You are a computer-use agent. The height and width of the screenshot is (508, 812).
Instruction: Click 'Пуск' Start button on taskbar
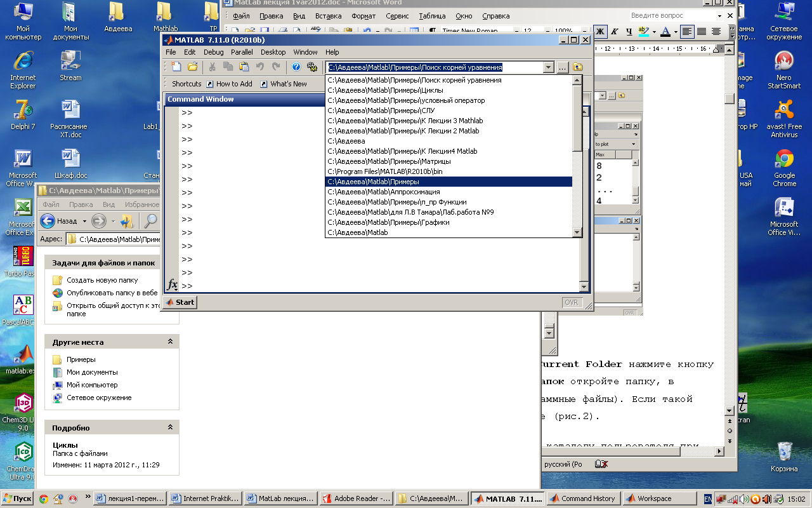(x=17, y=498)
